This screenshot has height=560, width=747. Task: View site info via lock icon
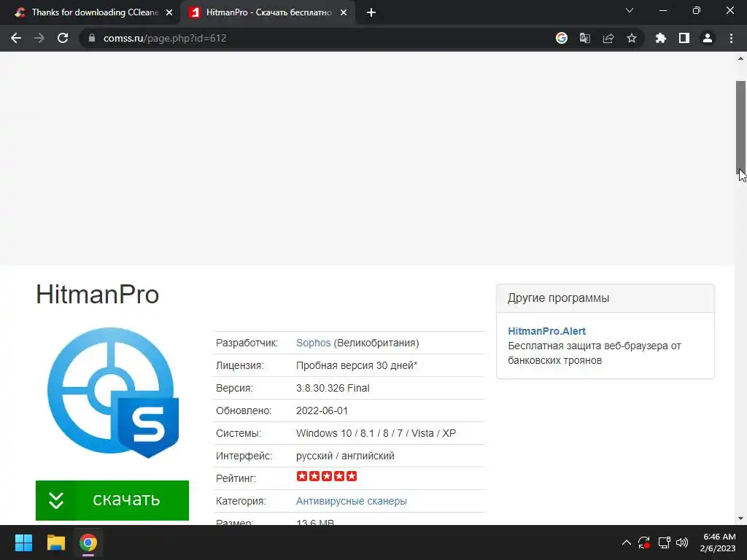(x=92, y=38)
